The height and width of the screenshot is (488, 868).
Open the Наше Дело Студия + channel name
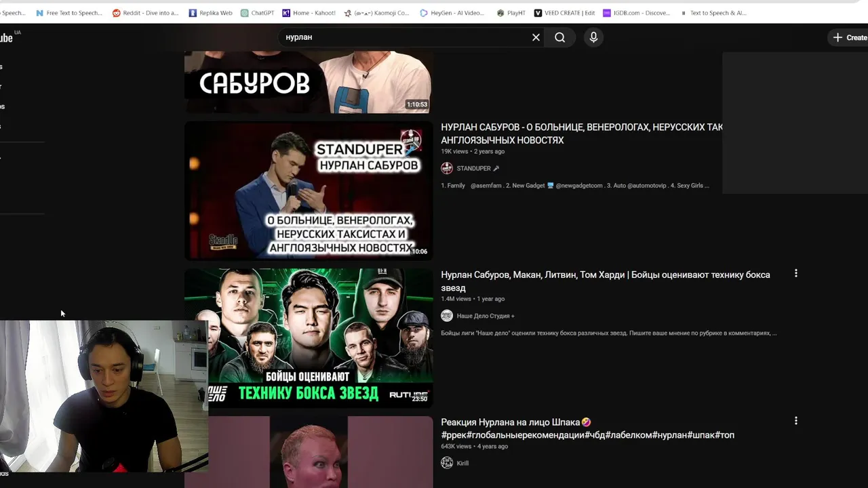(x=486, y=316)
